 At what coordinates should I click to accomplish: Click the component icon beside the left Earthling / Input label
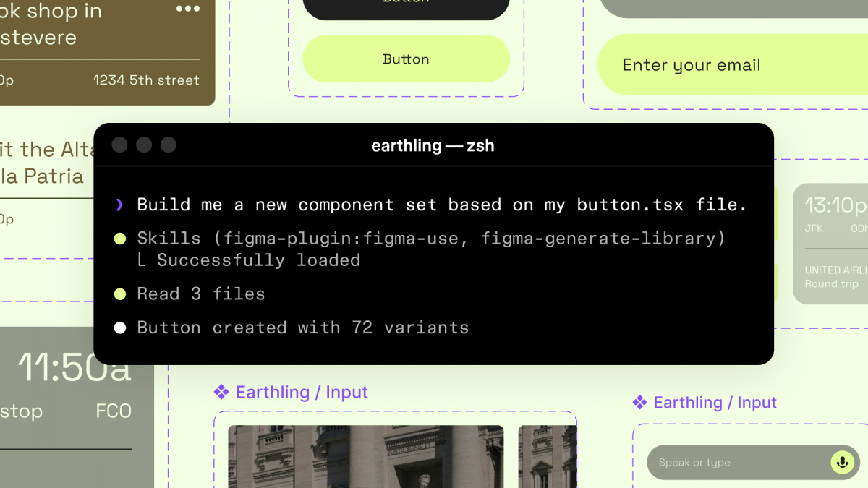tap(221, 393)
